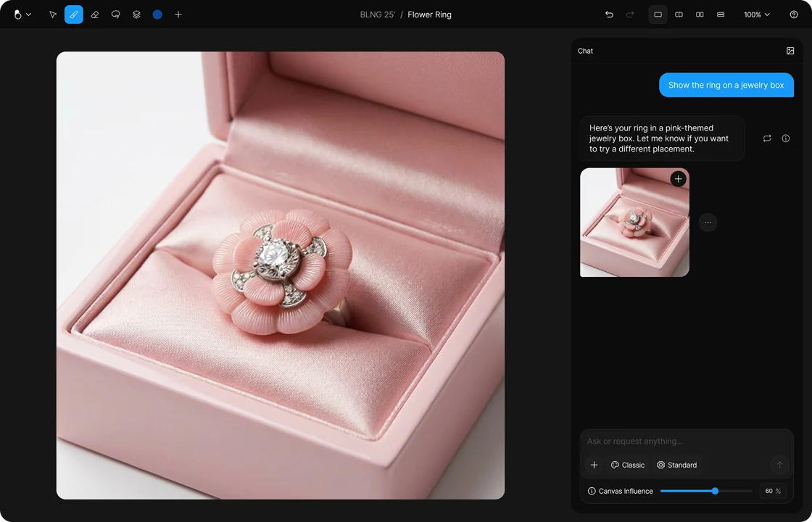This screenshot has width=812, height=522.
Task: Select the pointer selection tool
Action: 52,14
